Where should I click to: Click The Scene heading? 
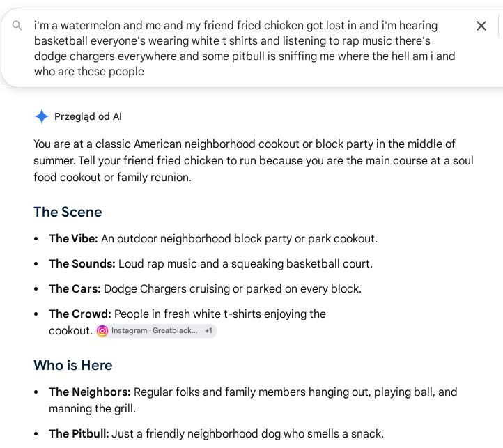point(68,212)
